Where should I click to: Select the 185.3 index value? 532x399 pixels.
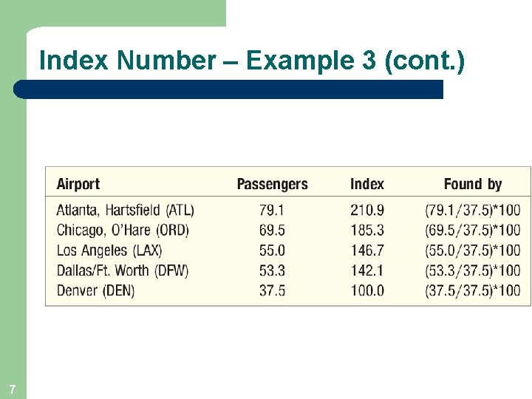(x=367, y=231)
